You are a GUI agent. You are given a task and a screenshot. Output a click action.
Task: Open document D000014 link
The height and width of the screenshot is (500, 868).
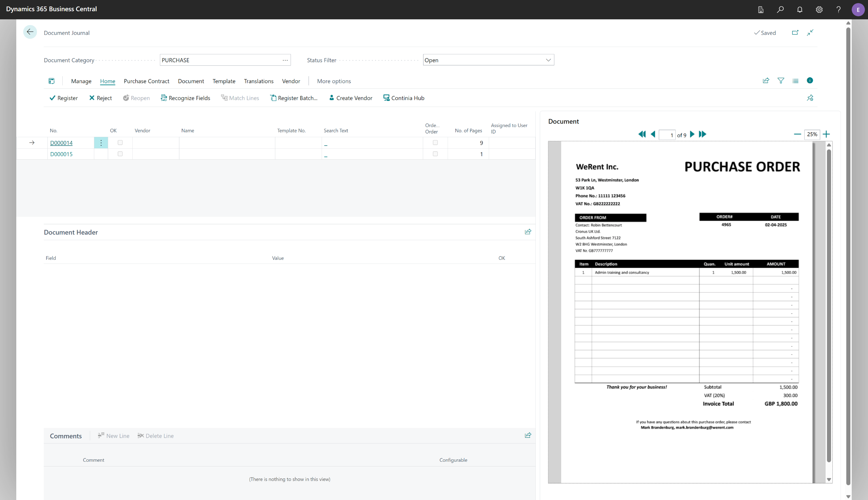[61, 143]
